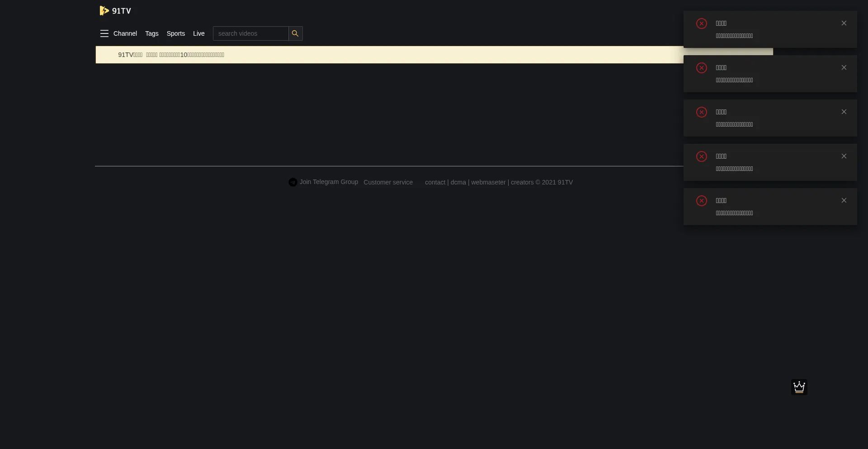
Task: Click the search magnifier icon
Action: (295, 33)
